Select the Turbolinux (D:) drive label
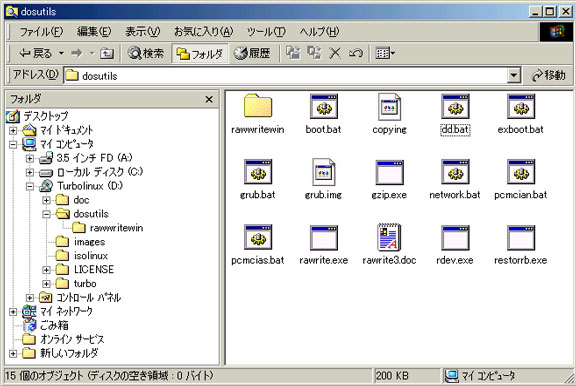The width and height of the screenshot is (576, 386). [x=90, y=186]
